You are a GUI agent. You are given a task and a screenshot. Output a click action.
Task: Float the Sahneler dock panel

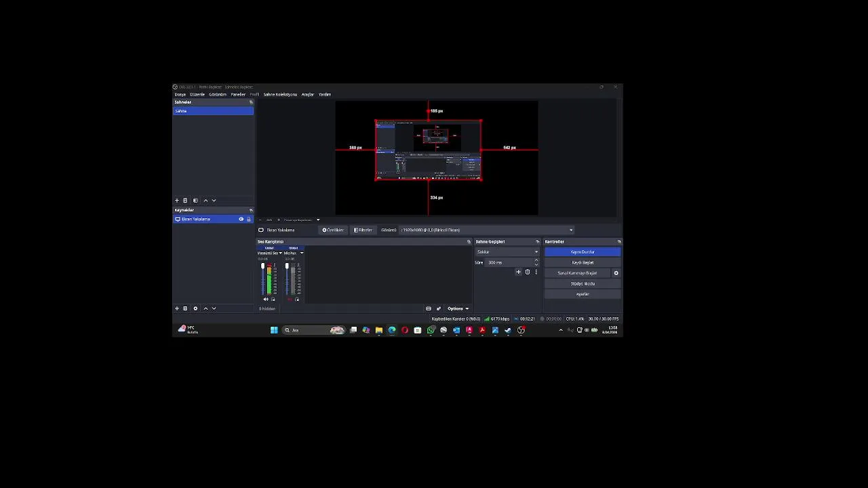tap(251, 102)
